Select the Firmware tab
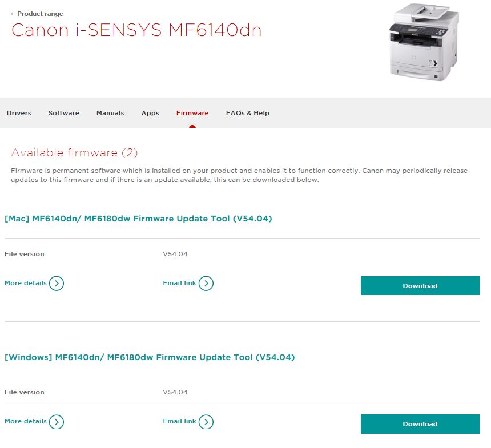The height and width of the screenshot is (448, 491). pos(192,113)
